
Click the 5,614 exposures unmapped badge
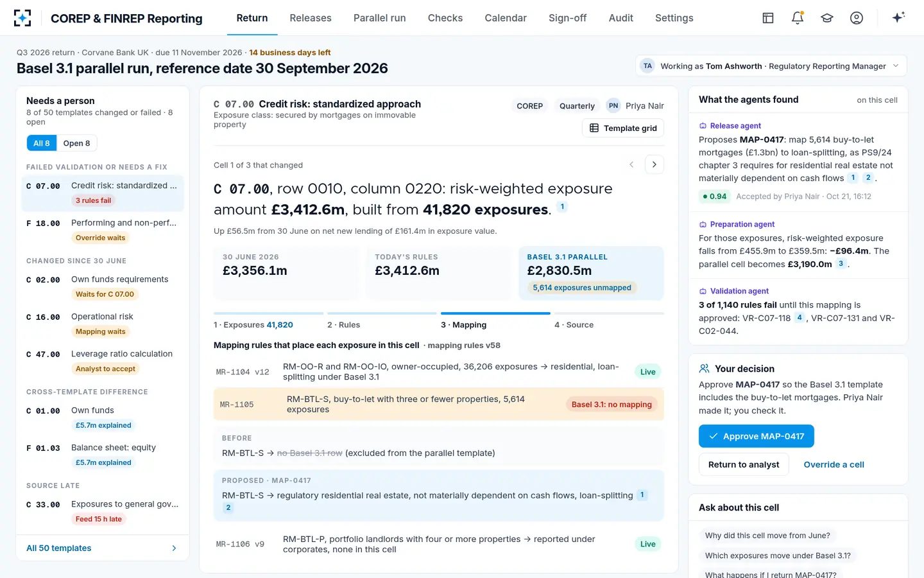(582, 288)
